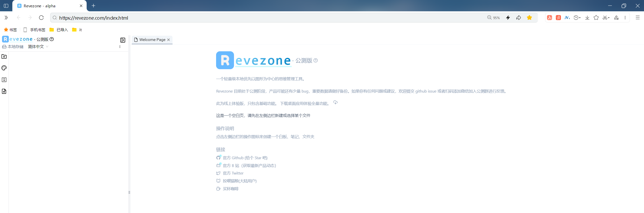Screen dimensions: 644x213
Task: Click the help icon next to sidebar 公测版
Action: point(52,39)
